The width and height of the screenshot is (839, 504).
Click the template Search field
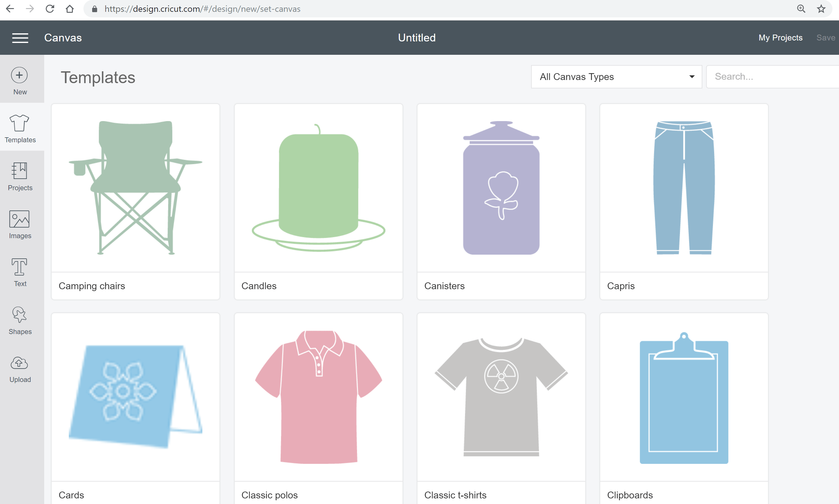tap(772, 77)
